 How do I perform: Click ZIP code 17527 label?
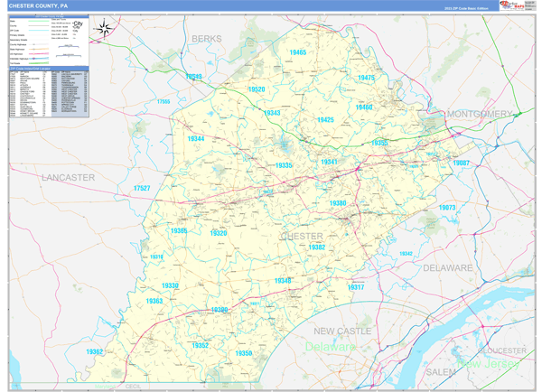142,188
